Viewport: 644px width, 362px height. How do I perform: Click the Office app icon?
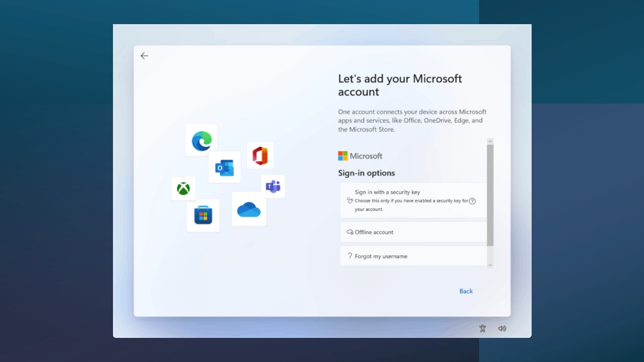260,156
